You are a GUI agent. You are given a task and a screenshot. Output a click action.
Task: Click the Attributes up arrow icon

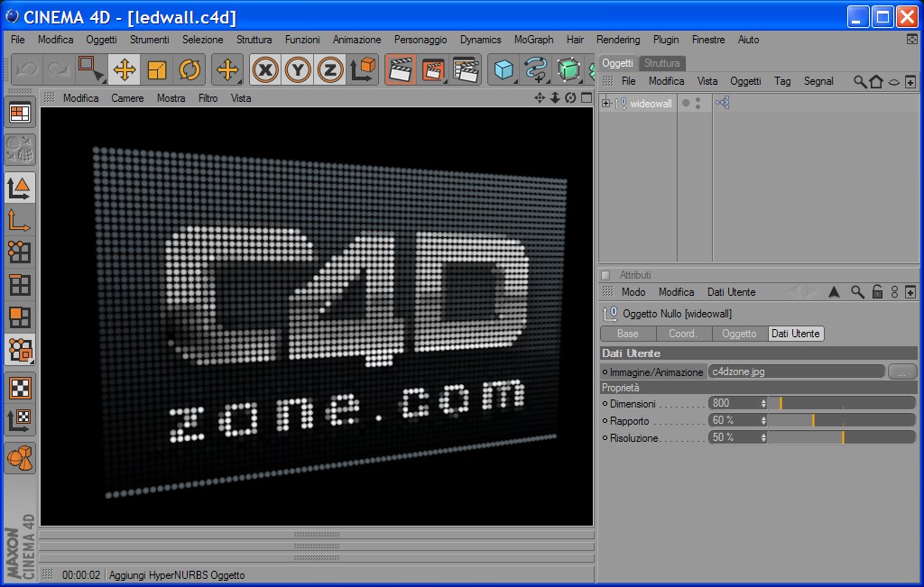click(x=834, y=292)
